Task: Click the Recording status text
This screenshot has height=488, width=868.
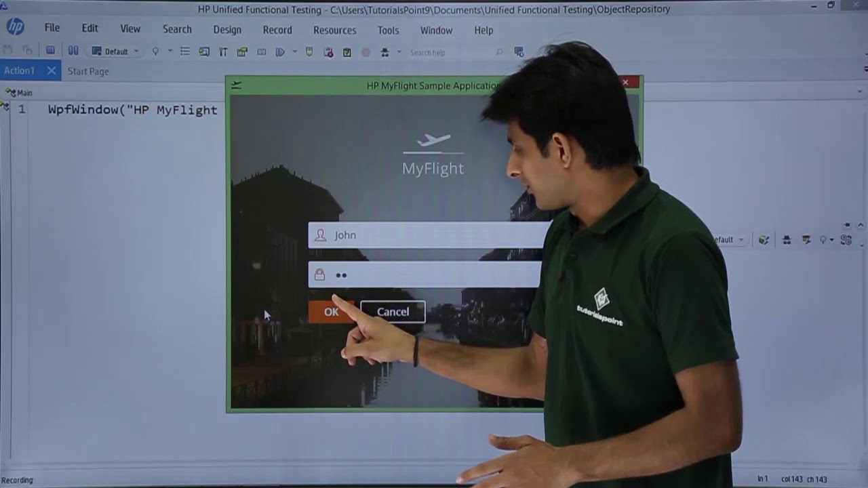Action: (x=17, y=480)
